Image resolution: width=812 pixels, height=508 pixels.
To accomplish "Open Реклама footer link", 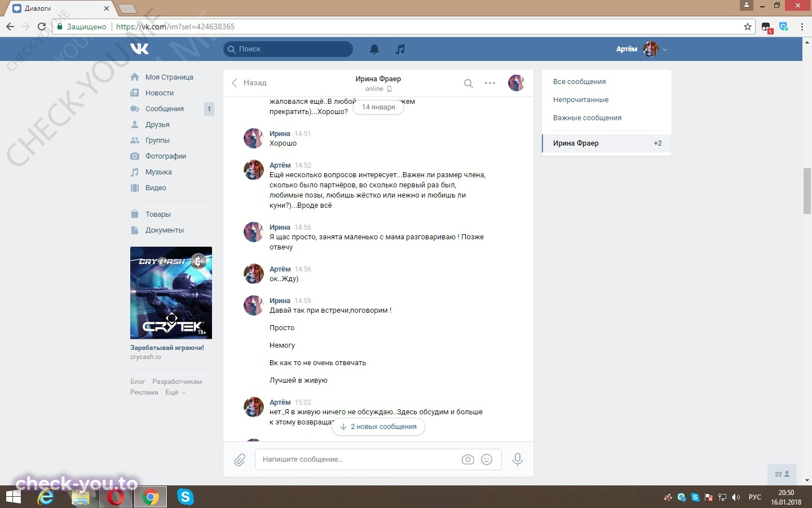I will [x=144, y=392].
